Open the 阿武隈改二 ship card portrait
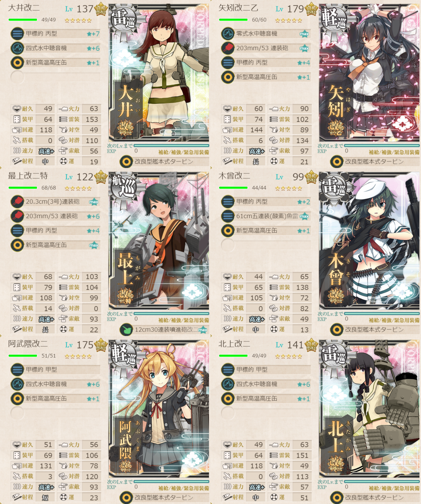This screenshot has height=504, width=421. click(159, 409)
